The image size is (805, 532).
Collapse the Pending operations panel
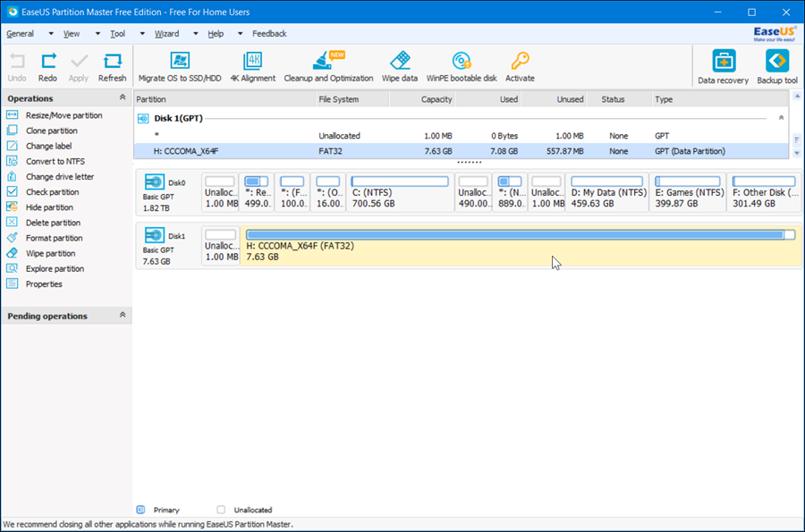(x=123, y=315)
